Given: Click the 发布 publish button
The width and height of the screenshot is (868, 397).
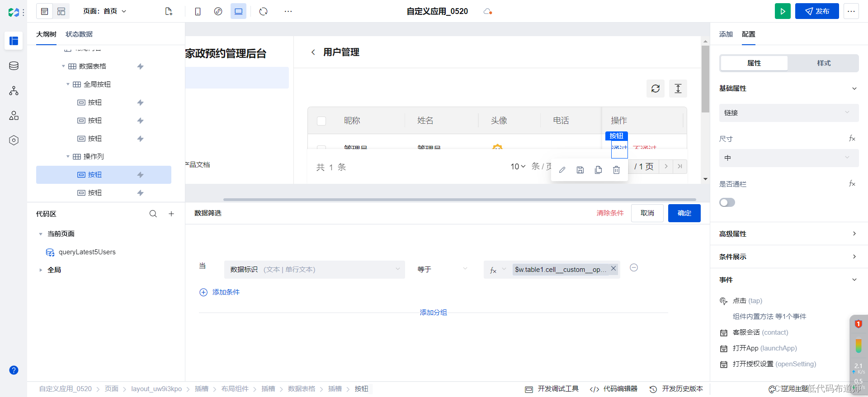Looking at the screenshot, I should [x=817, y=11].
